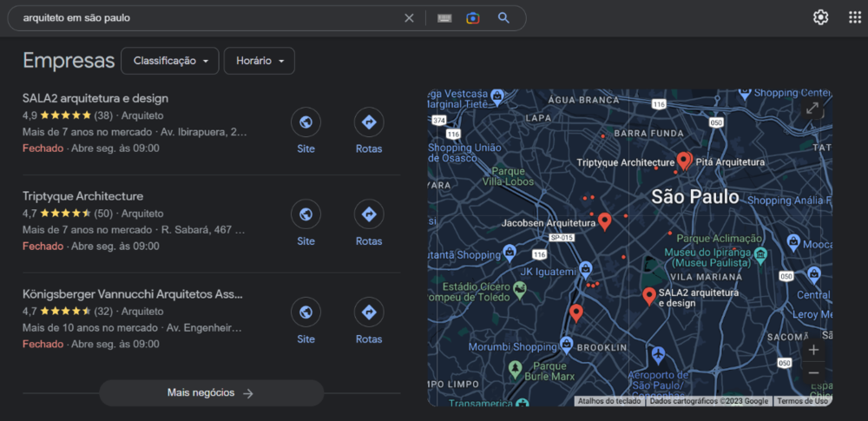
Task: Click the Aeroporto de São Paulo airplane icon
Action: click(x=658, y=354)
